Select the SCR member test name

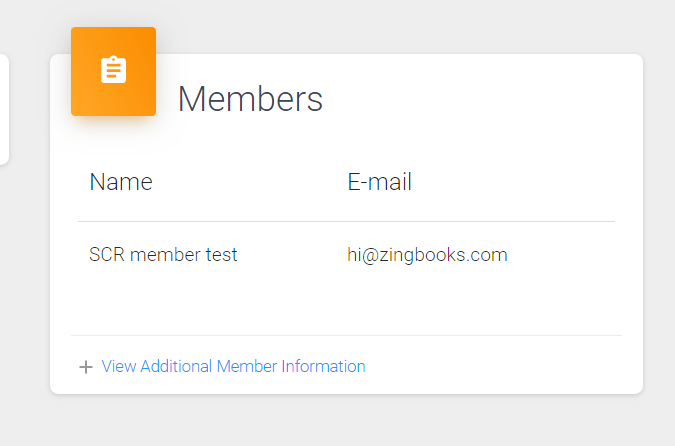(x=163, y=254)
